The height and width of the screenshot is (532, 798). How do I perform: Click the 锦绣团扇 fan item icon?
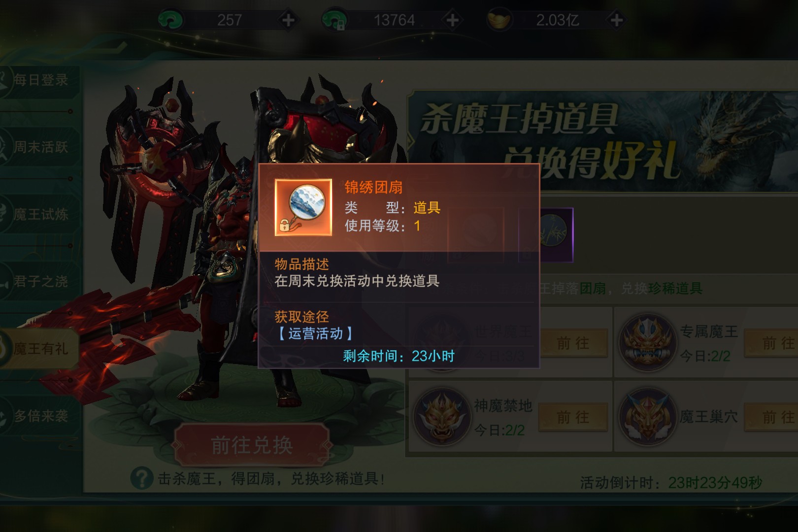pyautogui.click(x=303, y=207)
